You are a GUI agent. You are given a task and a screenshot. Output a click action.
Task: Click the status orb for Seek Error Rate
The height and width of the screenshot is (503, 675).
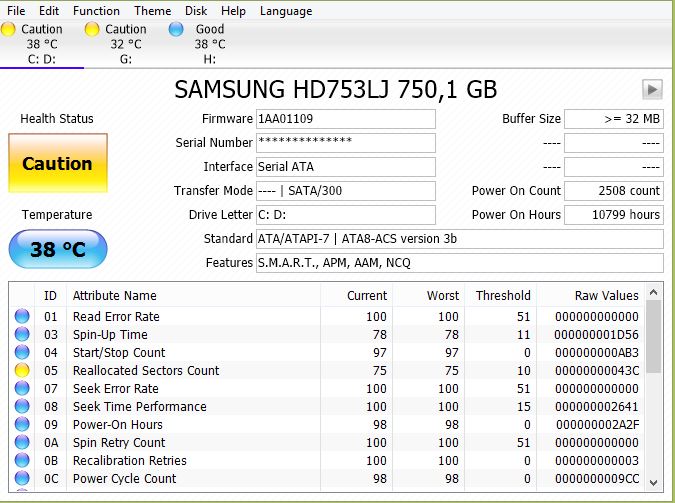[22, 388]
